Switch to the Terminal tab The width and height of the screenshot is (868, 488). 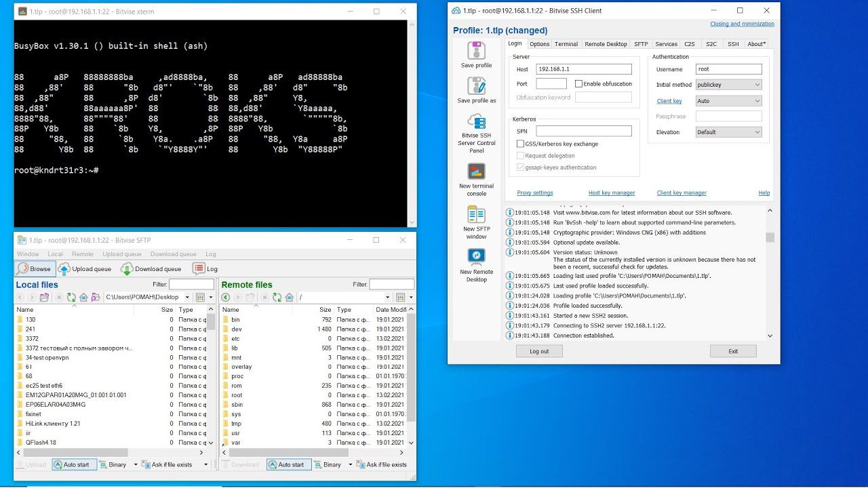point(566,44)
